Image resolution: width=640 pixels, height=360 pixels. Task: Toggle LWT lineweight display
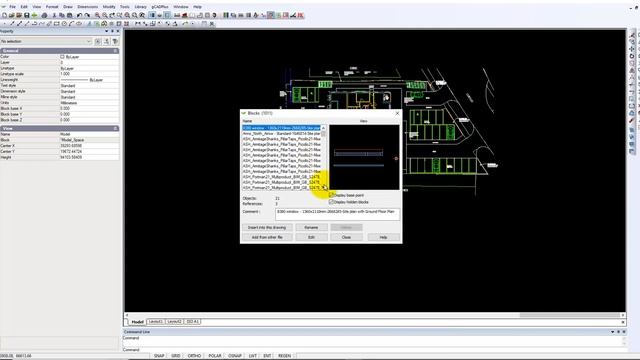(x=253, y=356)
